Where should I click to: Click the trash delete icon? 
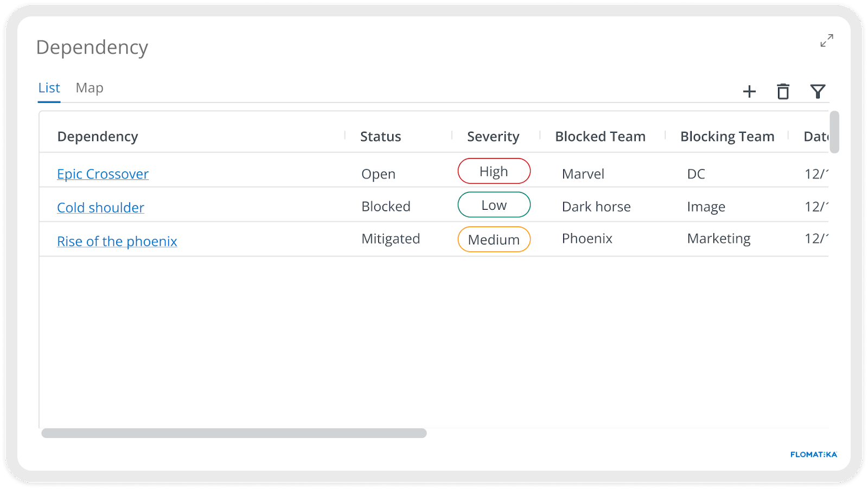[783, 91]
